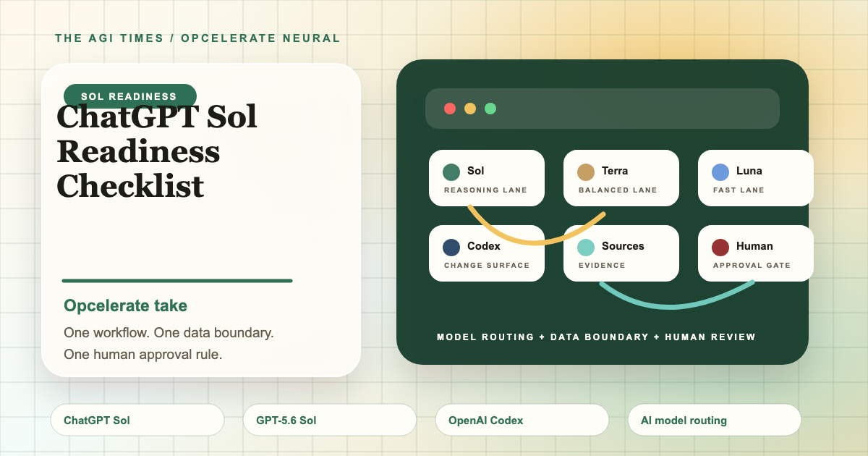This screenshot has width=868, height=456.
Task: Click the AI model routing tag pill
Action: point(715,420)
